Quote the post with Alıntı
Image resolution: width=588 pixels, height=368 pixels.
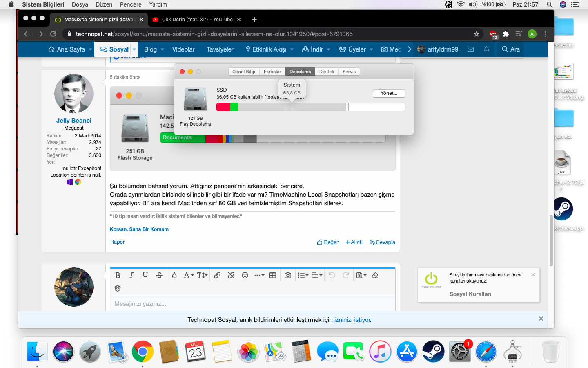354,242
